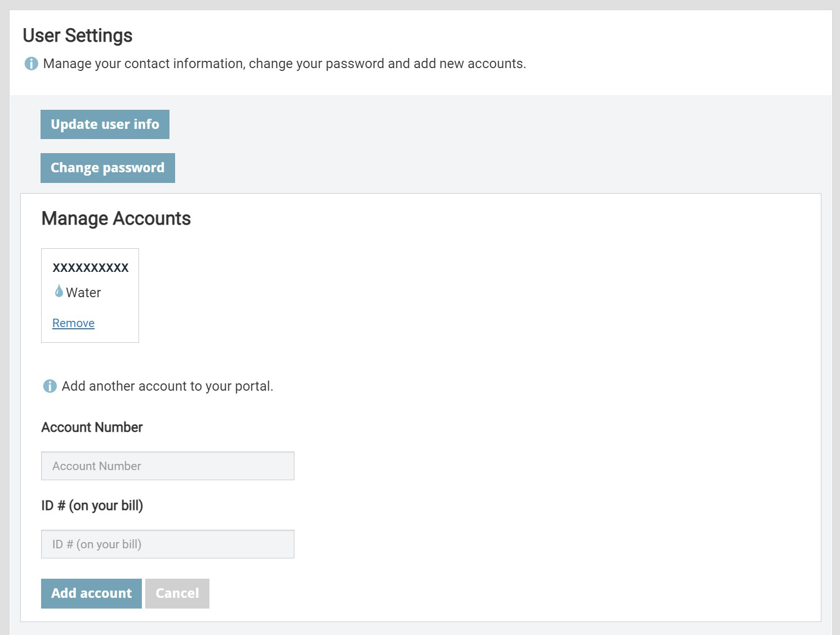Click the User Settings heading
The width and height of the screenshot is (840, 635).
pyautogui.click(x=78, y=35)
